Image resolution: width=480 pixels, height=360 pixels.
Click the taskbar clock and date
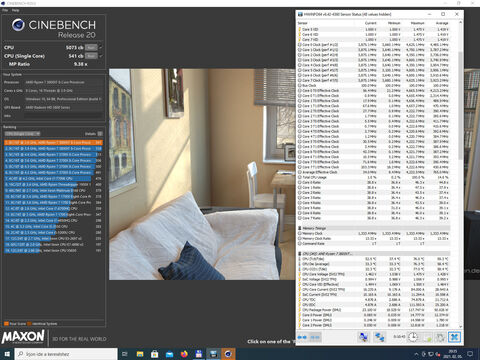453,354
